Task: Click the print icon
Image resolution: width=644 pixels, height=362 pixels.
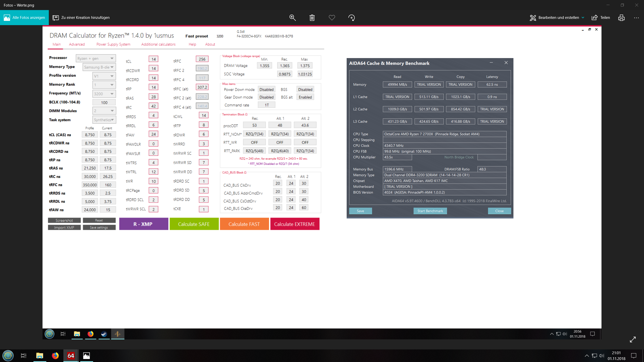Action: [621, 18]
